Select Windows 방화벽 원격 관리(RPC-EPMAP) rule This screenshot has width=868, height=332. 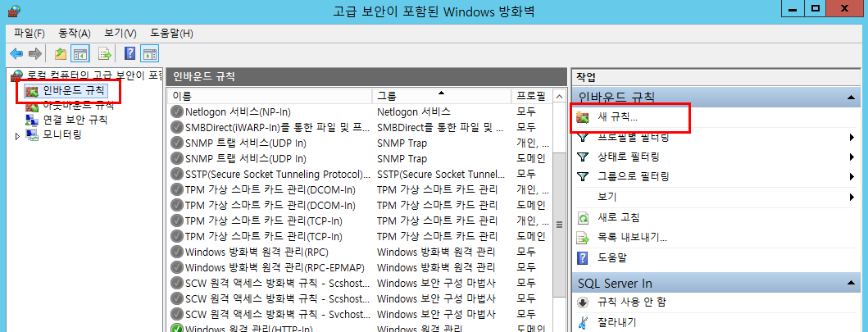(361, 268)
